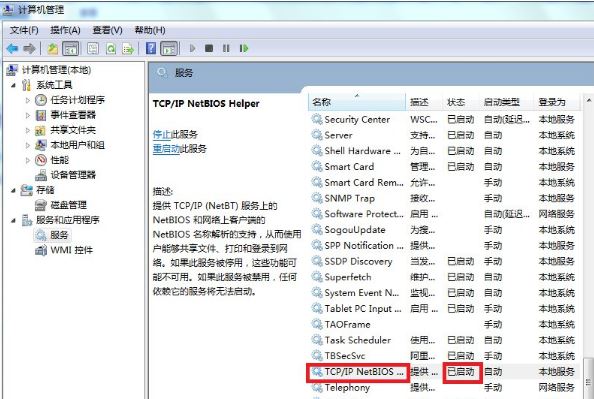594x399 pixels.
Task: Open the 操作(A) menu
Action: [x=65, y=30]
